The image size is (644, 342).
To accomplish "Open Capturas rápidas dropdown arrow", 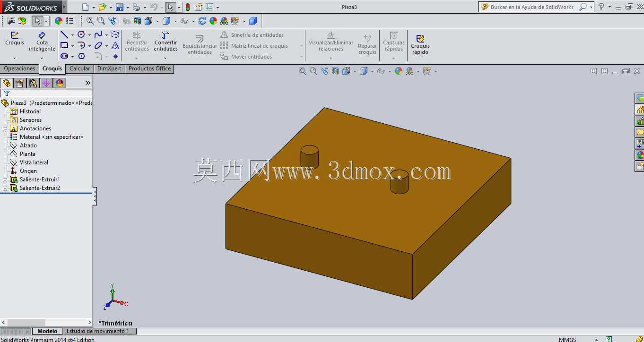I will [x=393, y=58].
